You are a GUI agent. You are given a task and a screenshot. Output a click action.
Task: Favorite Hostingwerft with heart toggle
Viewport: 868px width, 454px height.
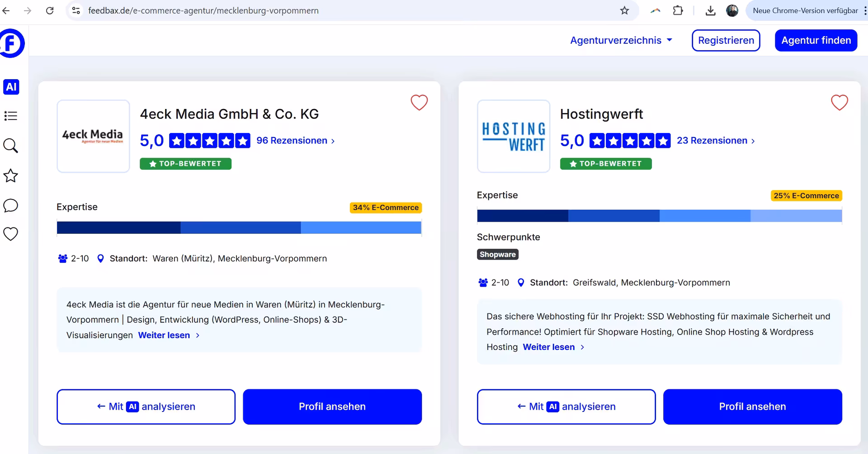click(839, 103)
